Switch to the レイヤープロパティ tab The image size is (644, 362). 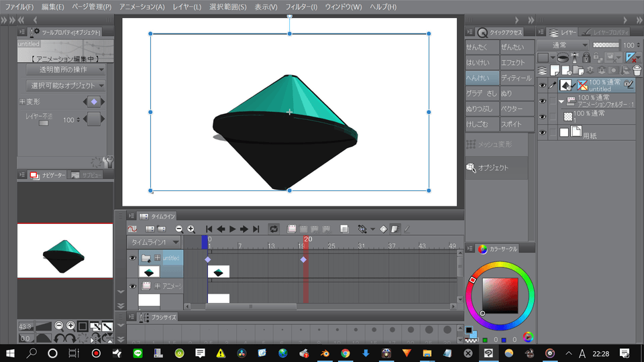pos(606,32)
